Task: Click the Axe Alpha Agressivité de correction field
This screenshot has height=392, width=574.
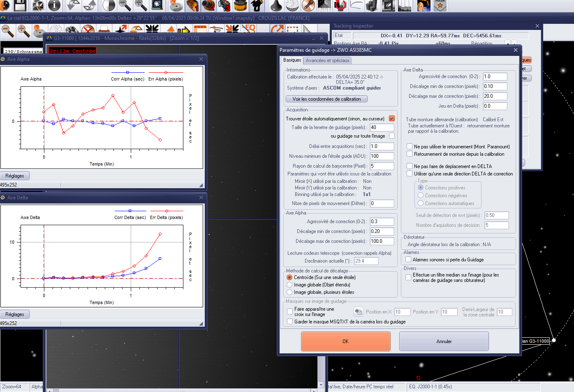Action: (x=382, y=221)
